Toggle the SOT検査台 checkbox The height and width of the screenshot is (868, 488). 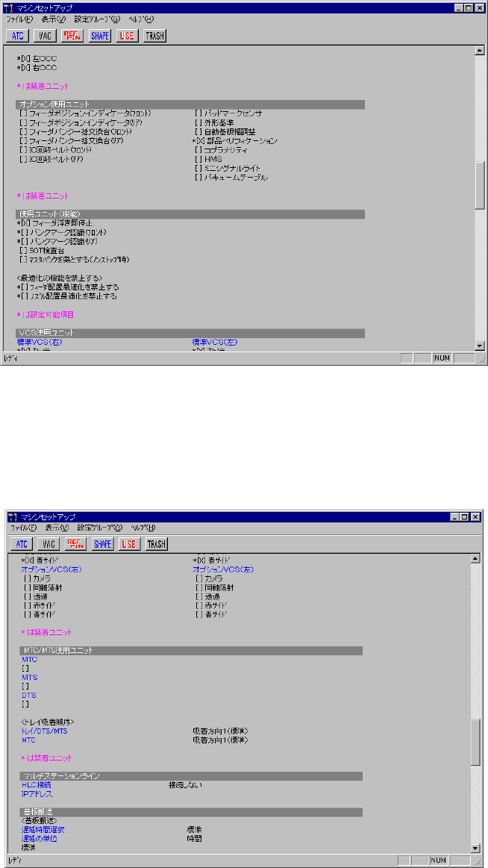tap(23, 250)
